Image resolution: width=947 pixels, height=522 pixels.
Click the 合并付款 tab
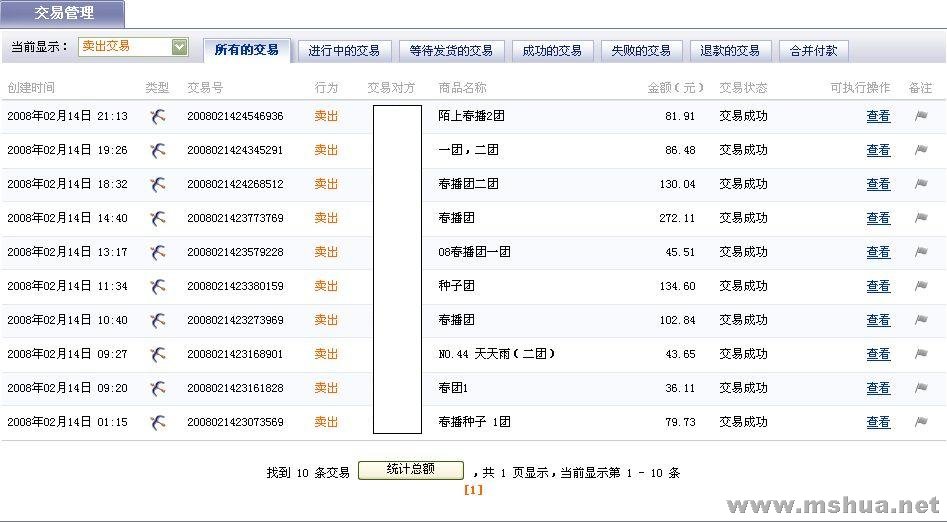[x=813, y=51]
